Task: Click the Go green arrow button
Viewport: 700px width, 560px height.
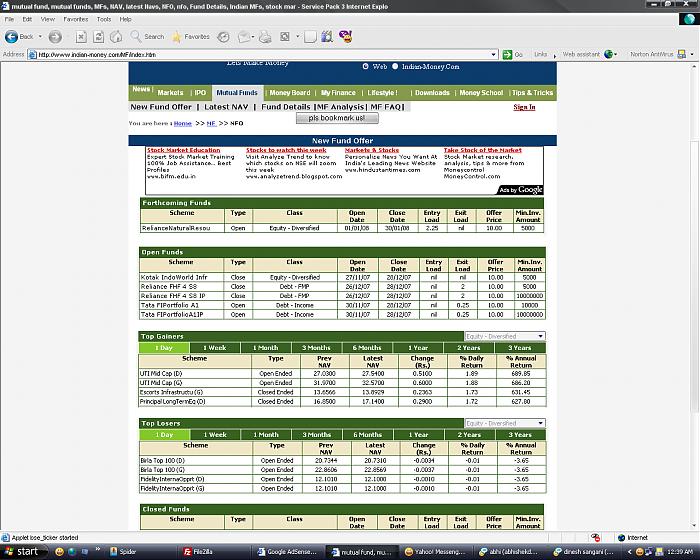Action: [x=507, y=54]
